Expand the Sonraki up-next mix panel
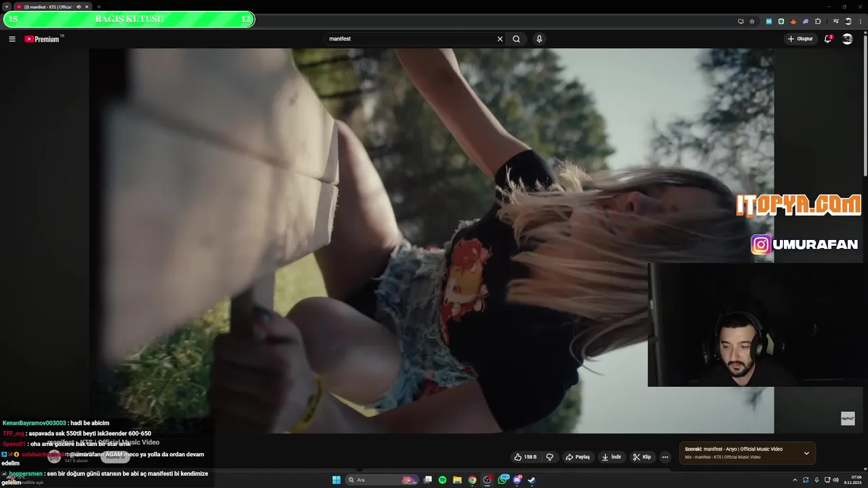The width and height of the screenshot is (868, 488). tap(806, 453)
